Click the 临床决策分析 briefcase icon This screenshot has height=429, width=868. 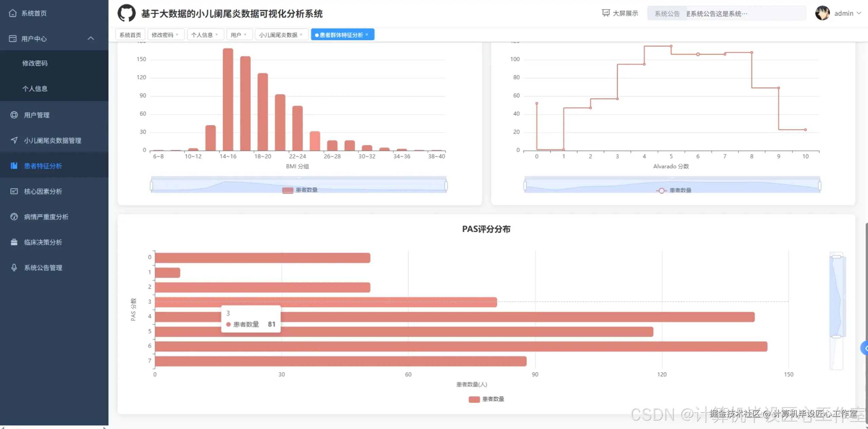[14, 242]
